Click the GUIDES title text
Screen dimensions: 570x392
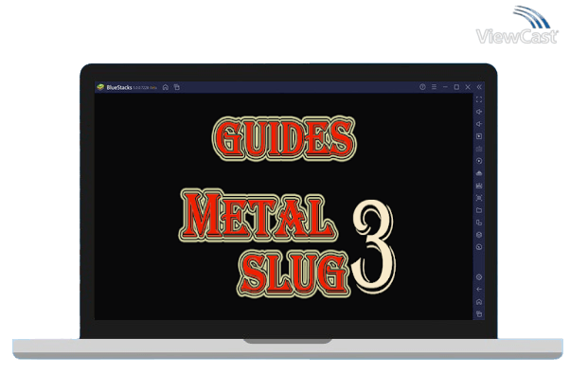[x=284, y=138]
